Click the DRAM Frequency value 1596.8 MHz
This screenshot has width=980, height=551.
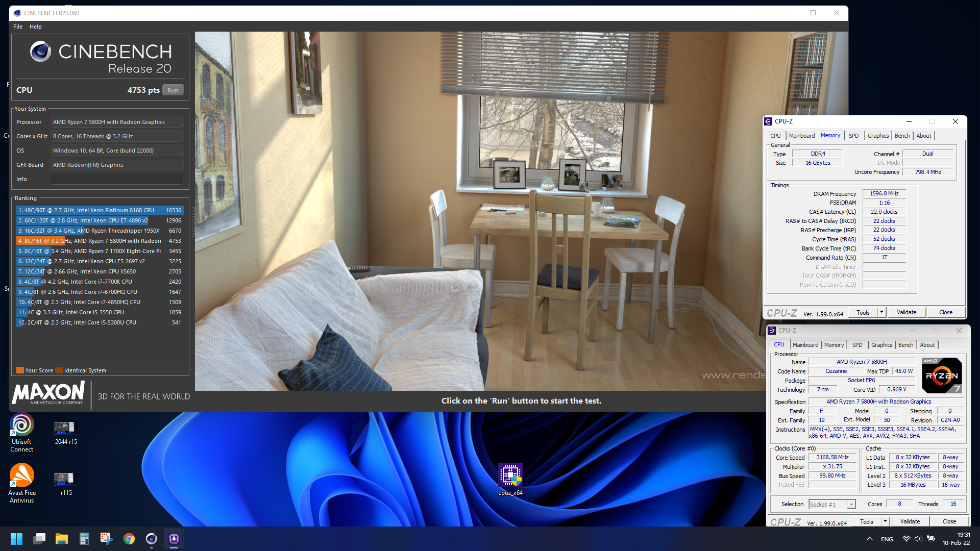884,194
